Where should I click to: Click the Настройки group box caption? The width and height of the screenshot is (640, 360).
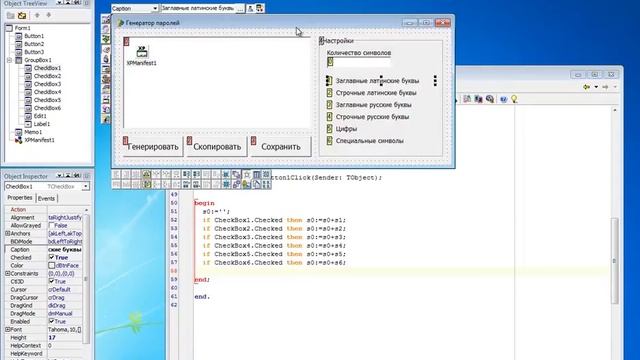point(338,41)
